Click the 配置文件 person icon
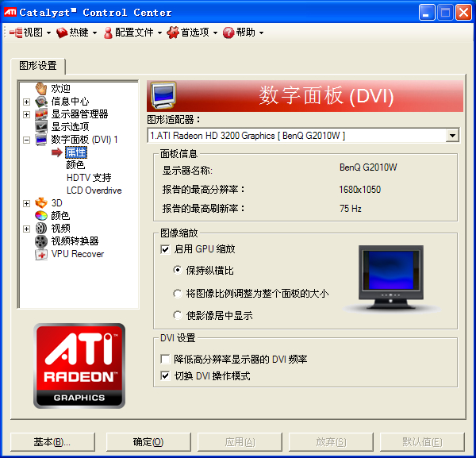The image size is (476, 458). tap(108, 33)
